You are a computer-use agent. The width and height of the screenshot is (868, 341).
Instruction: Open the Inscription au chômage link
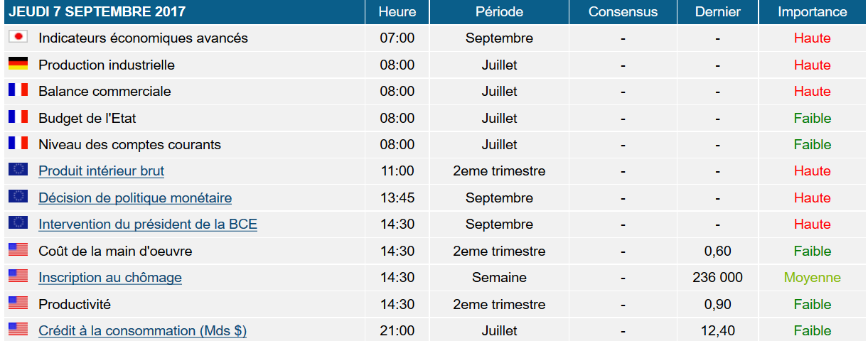pyautogui.click(x=110, y=278)
